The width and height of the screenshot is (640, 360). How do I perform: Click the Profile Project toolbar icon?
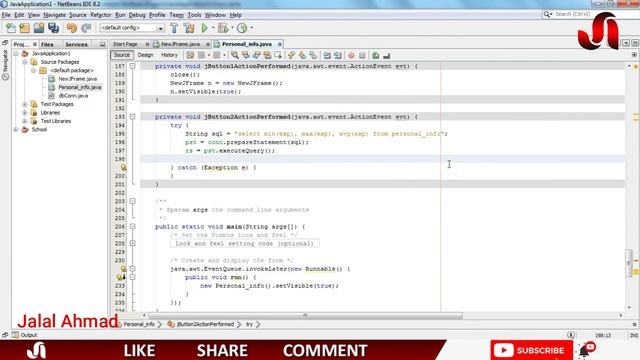point(242,28)
